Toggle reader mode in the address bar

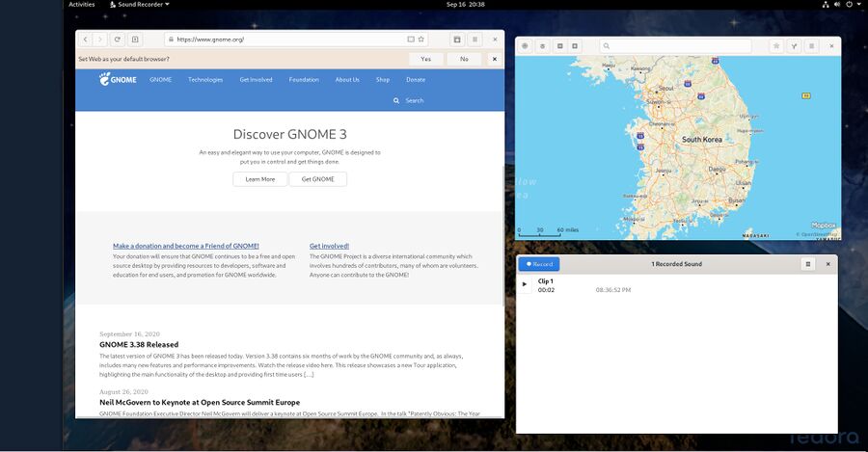pos(411,40)
